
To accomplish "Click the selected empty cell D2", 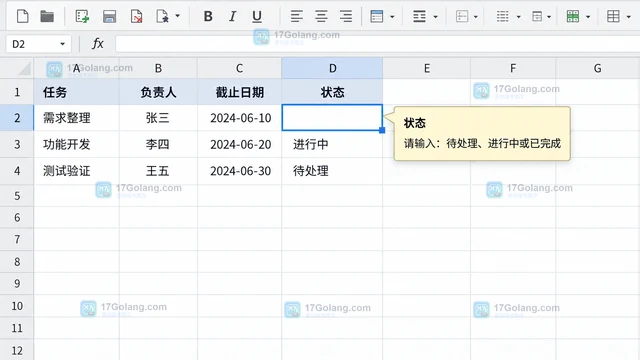I will pos(332,118).
